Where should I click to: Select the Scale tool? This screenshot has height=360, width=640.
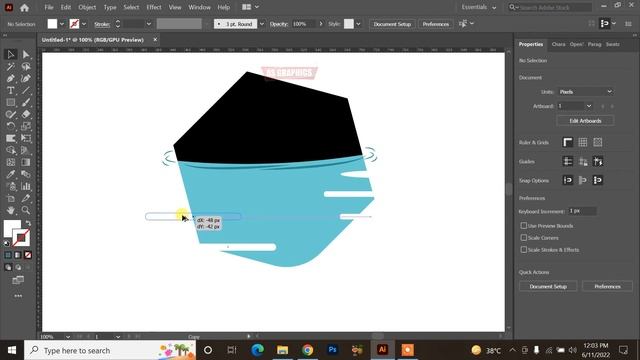(x=26, y=126)
